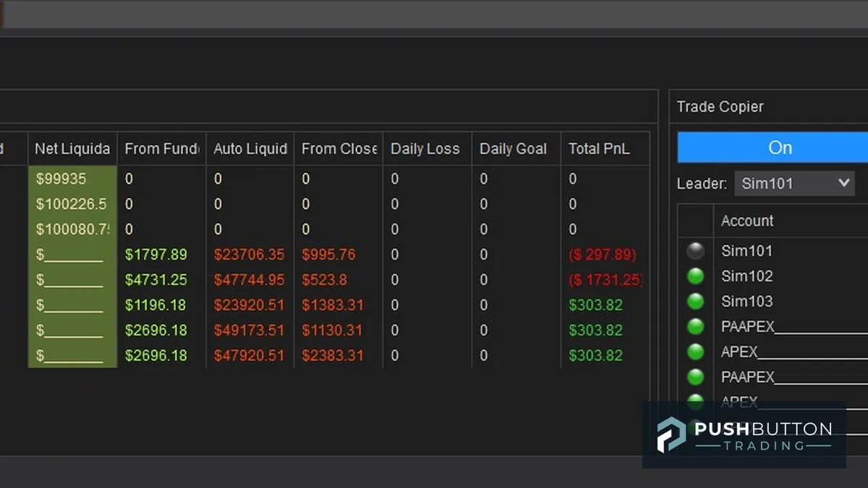This screenshot has height=488, width=868.
Task: Click the $49173.51 Auto Liquid value
Action: (x=249, y=330)
